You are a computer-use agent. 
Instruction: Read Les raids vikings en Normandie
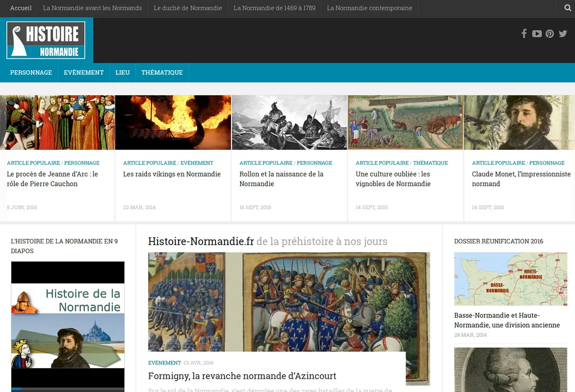(x=172, y=174)
